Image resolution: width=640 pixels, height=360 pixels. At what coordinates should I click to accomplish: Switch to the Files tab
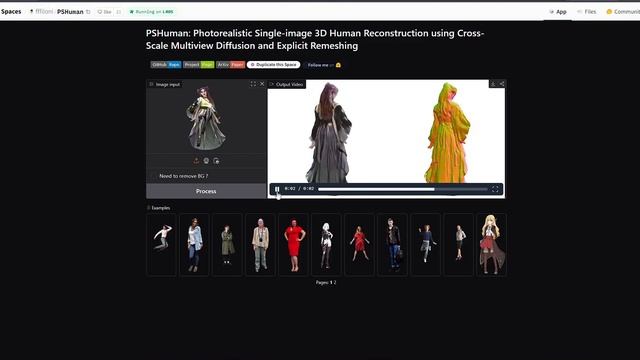pos(587,12)
